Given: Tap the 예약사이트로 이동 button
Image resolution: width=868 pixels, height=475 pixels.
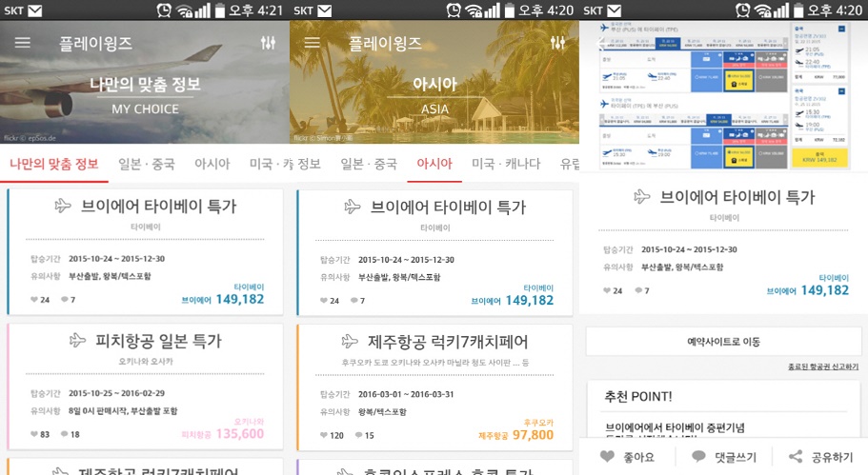Looking at the screenshot, I should (x=723, y=342).
